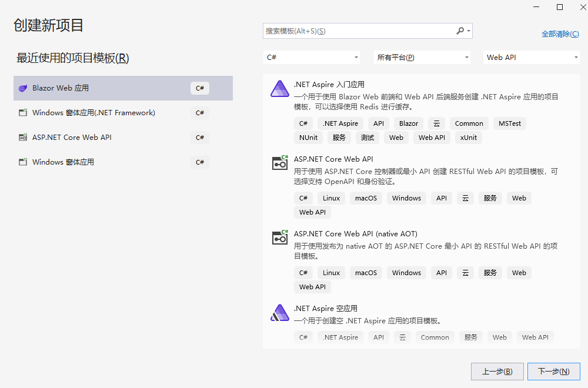The width and height of the screenshot is (588, 388).
Task: Click the 上一步 back button
Action: (497, 372)
